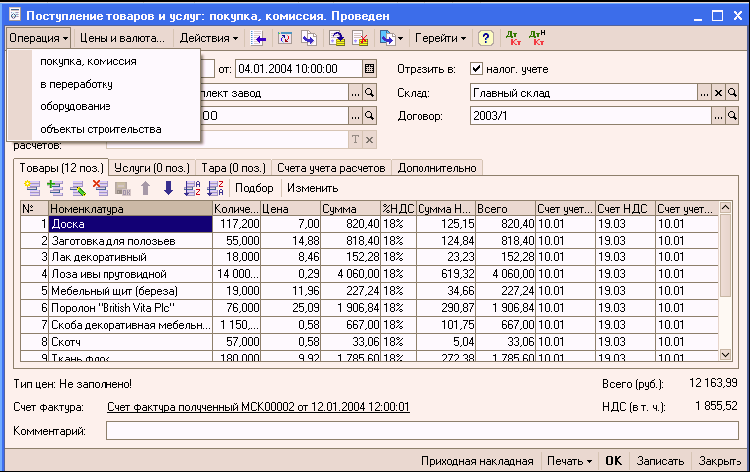Click the help question mark icon

[x=486, y=39]
